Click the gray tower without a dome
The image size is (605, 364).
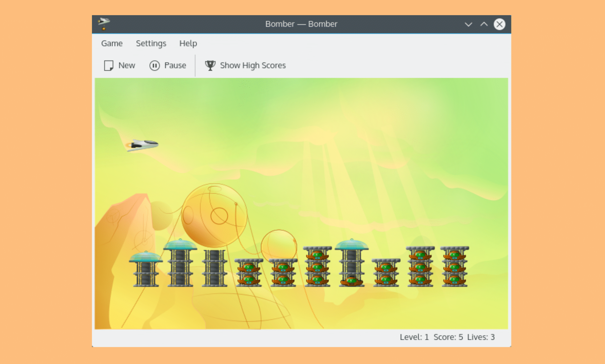point(214,268)
